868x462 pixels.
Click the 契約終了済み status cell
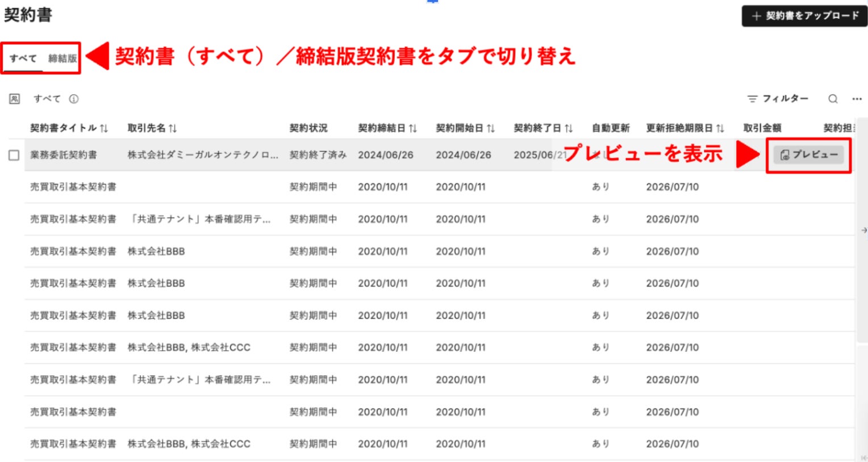tap(318, 155)
